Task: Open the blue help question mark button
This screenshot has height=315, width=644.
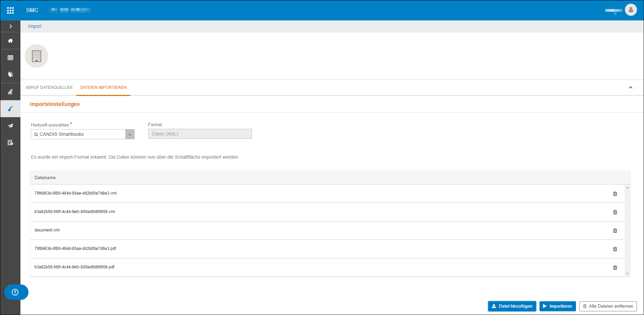Action: pyautogui.click(x=15, y=292)
